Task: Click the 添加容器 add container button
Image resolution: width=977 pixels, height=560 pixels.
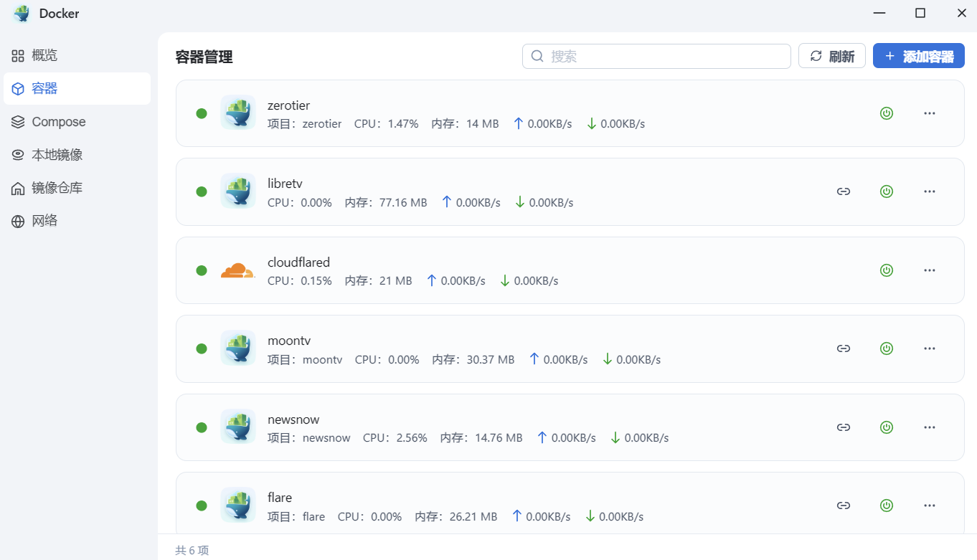Action: (x=919, y=56)
